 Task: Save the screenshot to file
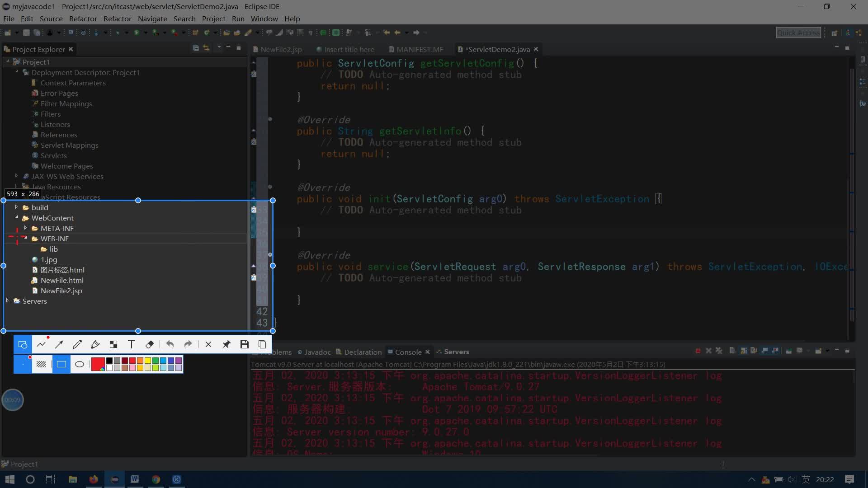click(245, 345)
